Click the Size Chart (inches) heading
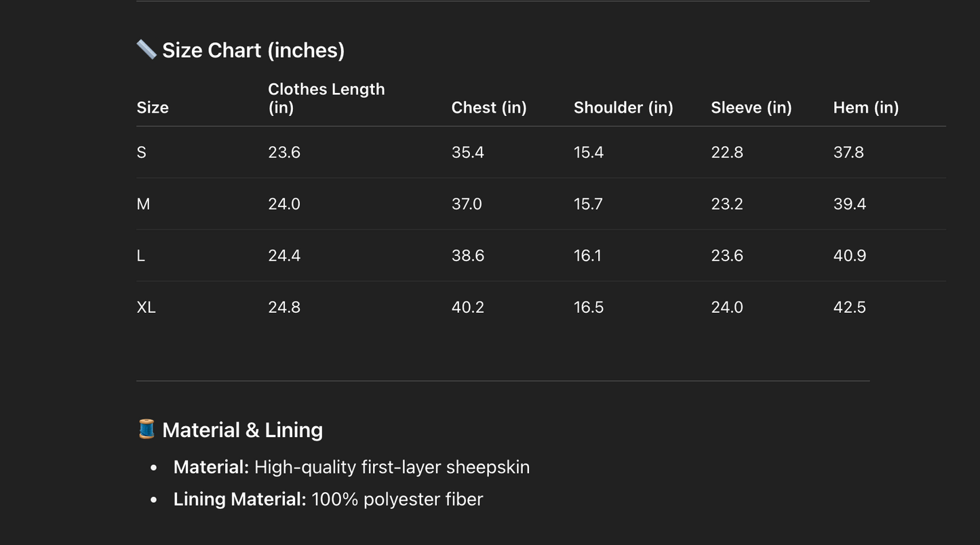980x545 pixels. click(x=253, y=50)
